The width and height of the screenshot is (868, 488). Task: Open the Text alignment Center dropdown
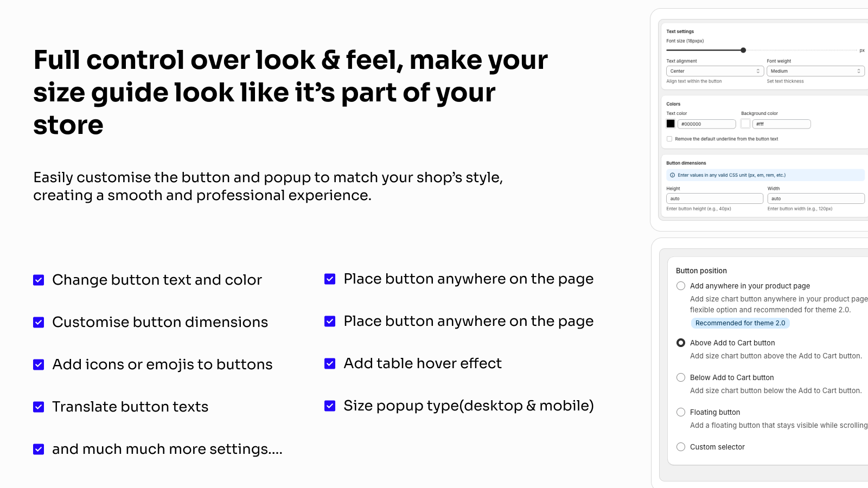click(x=715, y=71)
